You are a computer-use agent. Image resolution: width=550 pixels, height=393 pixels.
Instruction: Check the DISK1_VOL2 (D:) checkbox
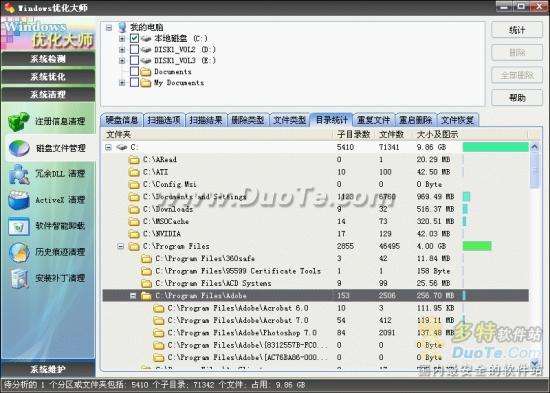(134, 49)
